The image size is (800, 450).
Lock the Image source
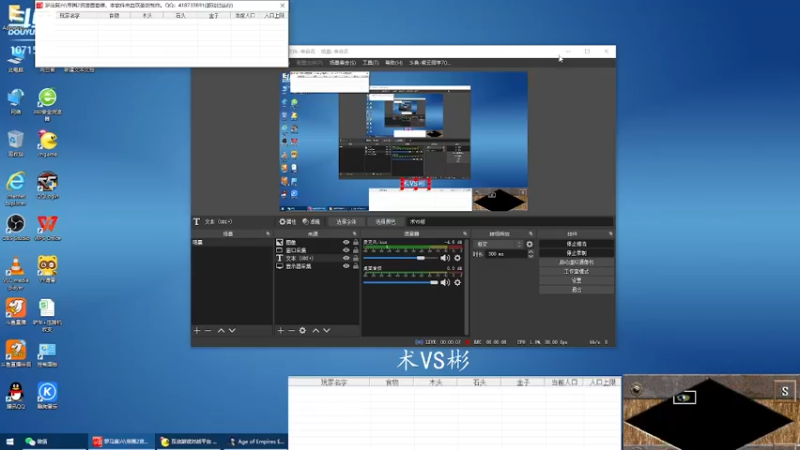coord(356,242)
